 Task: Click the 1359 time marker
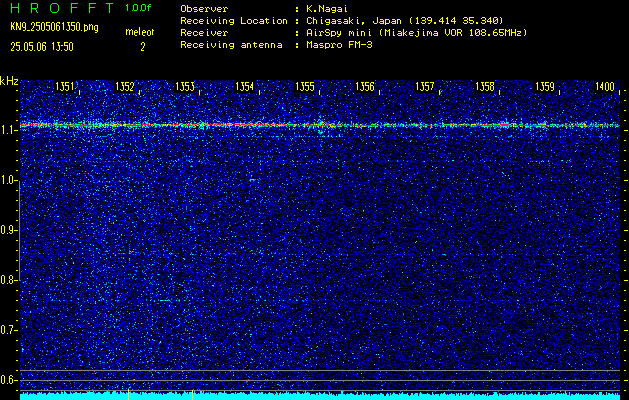click(x=545, y=87)
